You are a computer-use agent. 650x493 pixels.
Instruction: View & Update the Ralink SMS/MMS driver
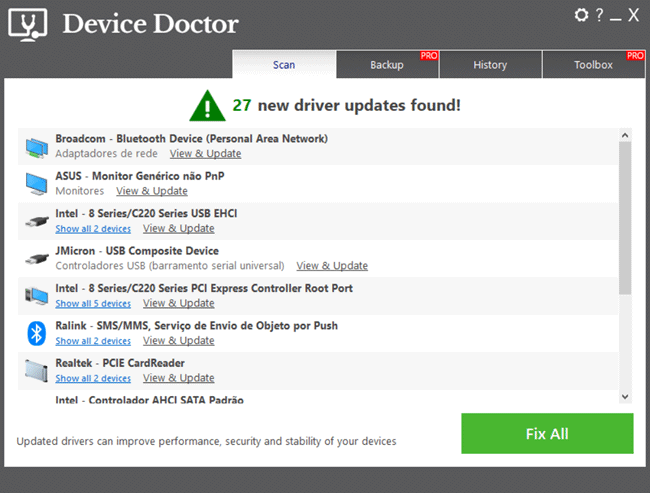coord(179,340)
